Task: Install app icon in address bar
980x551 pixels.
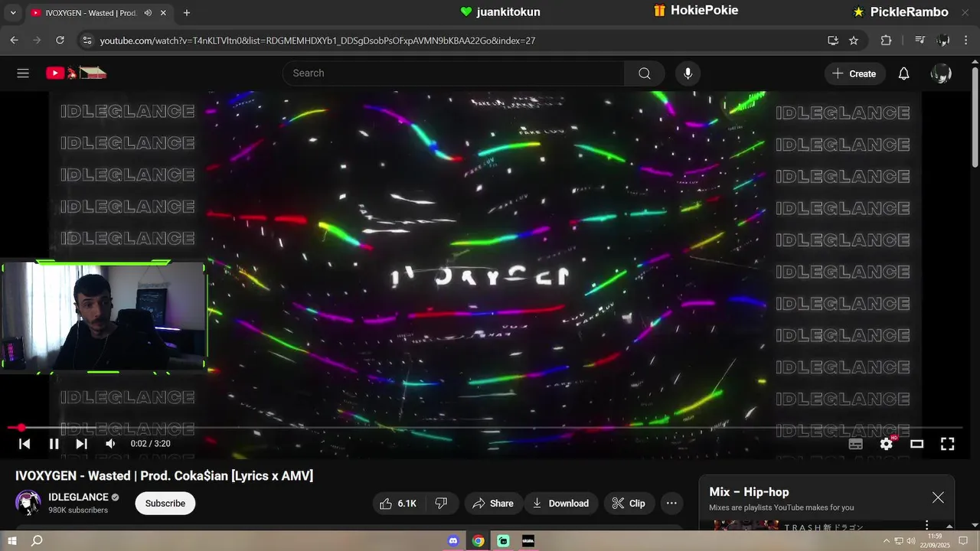Action: click(x=833, y=41)
